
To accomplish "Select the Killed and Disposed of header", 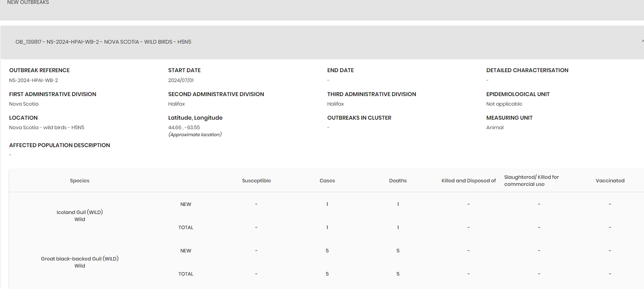I will click(x=469, y=181).
